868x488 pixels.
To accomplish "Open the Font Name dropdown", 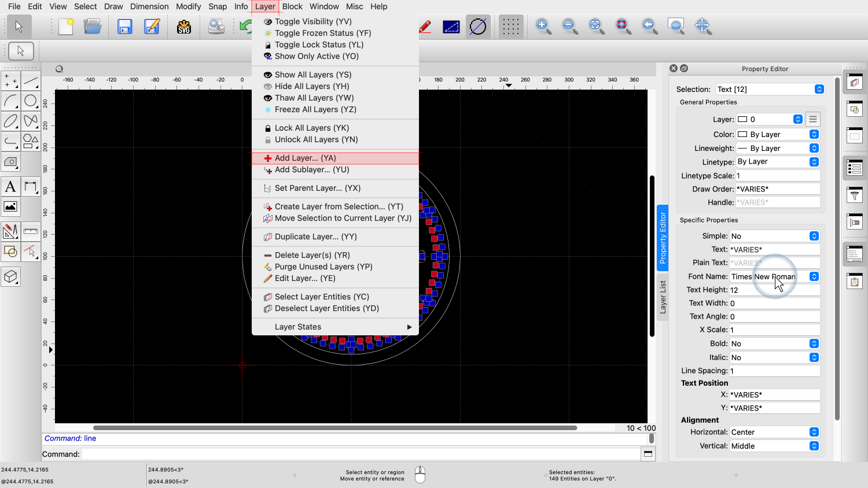I will point(774,276).
